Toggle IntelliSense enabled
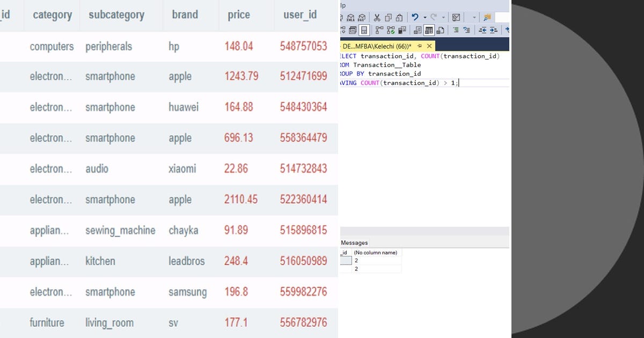The height and width of the screenshot is (338, 644). tap(364, 30)
